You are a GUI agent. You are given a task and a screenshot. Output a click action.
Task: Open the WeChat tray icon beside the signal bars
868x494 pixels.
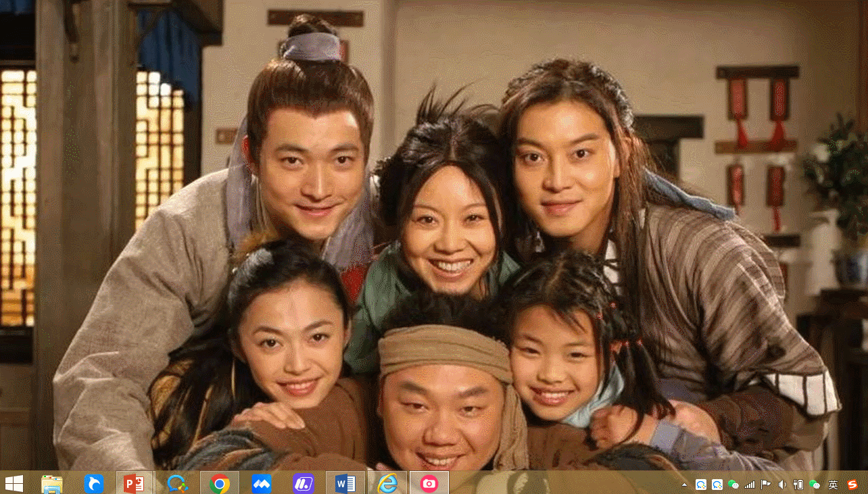pyautogui.click(x=733, y=485)
